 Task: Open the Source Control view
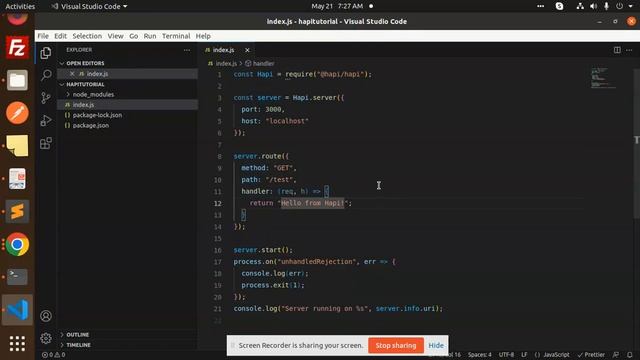(46, 98)
